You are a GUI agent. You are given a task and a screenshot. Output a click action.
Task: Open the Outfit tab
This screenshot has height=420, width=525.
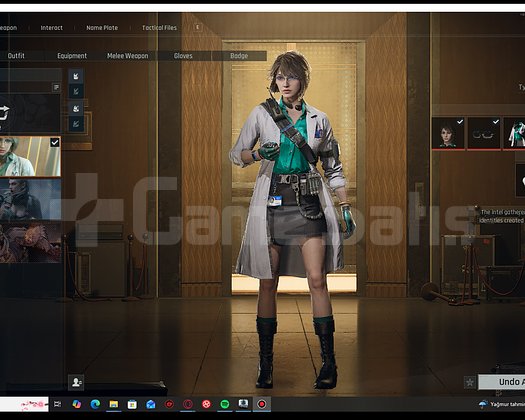coord(16,56)
